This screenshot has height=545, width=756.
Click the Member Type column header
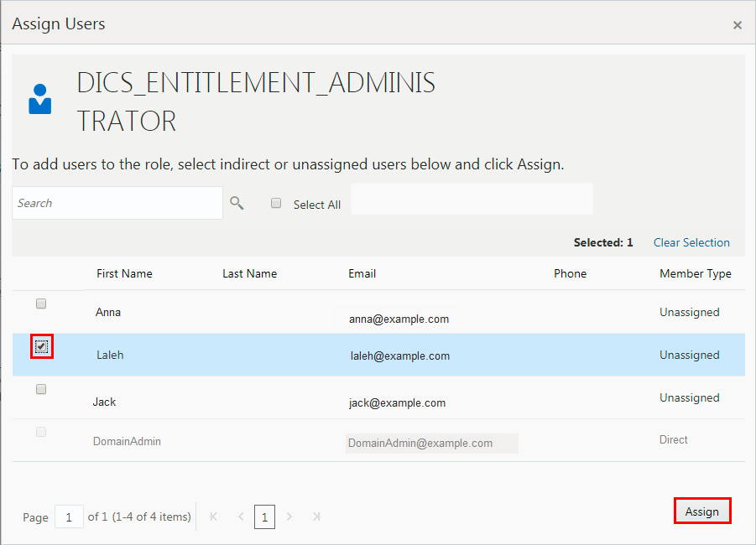coord(695,273)
